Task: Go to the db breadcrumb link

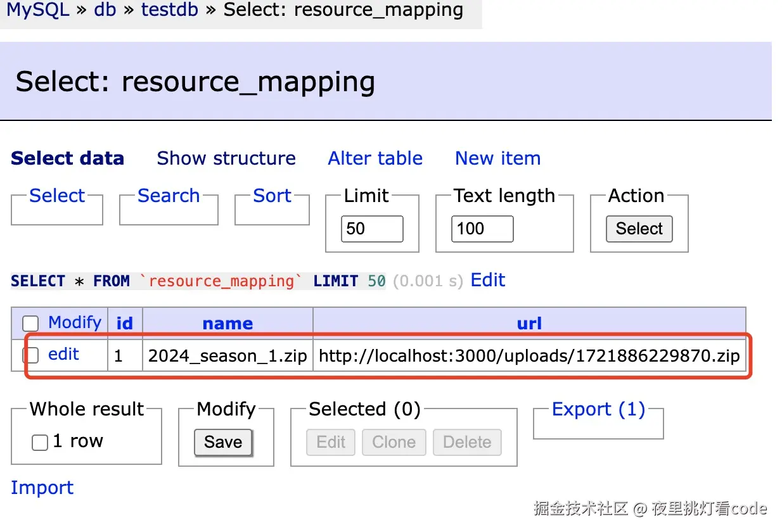Action: tap(105, 10)
